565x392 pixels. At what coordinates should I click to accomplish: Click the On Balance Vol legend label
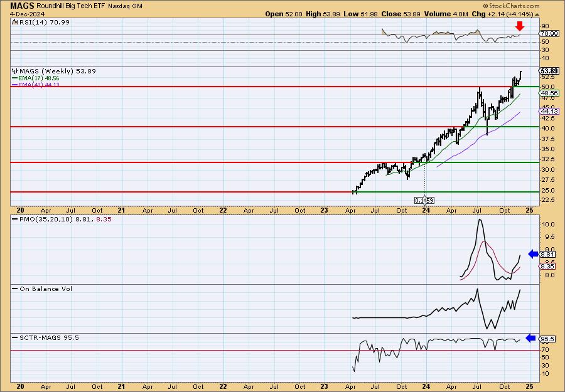click(46, 289)
